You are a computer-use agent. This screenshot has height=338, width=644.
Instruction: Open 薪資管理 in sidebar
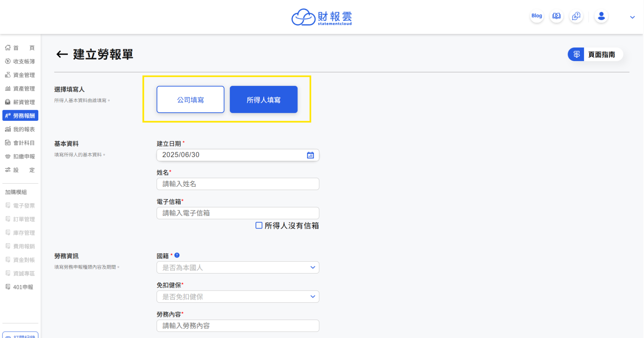point(20,102)
